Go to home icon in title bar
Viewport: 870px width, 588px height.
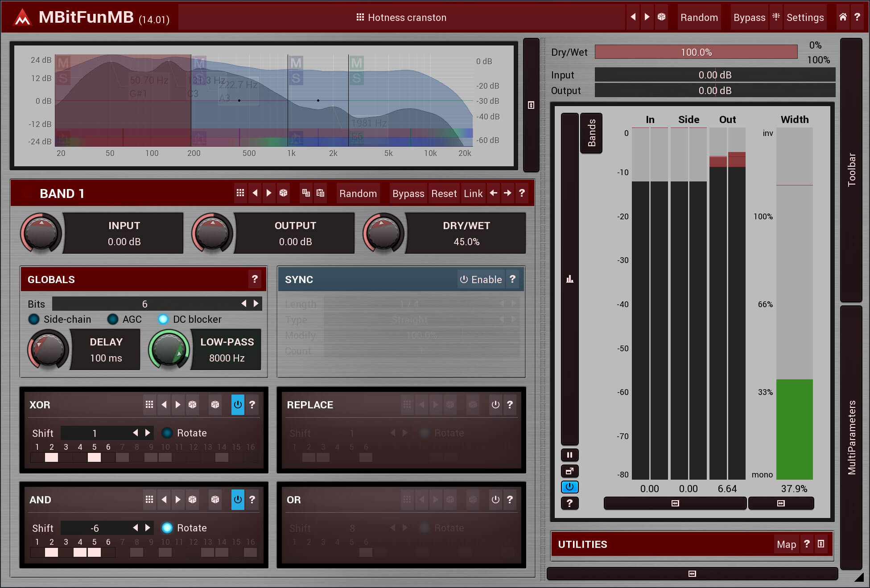click(843, 17)
